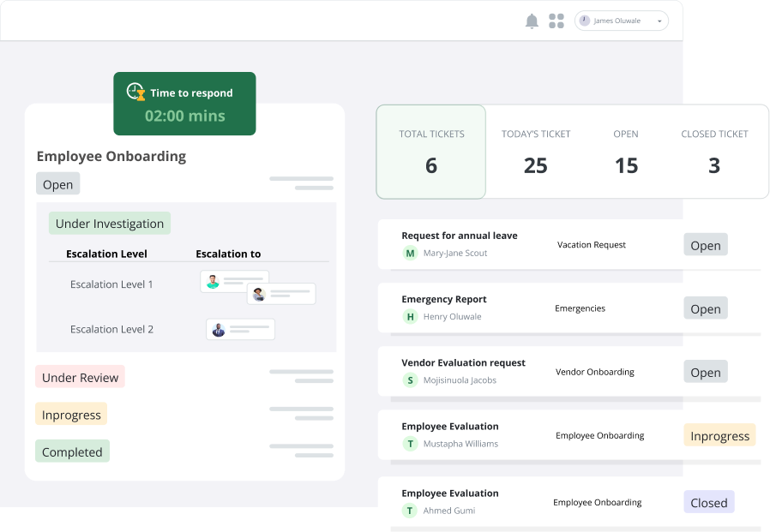This screenshot has width=770, height=532.
Task: Click the Closed status badge for Ahmed Gumi
Action: click(708, 503)
